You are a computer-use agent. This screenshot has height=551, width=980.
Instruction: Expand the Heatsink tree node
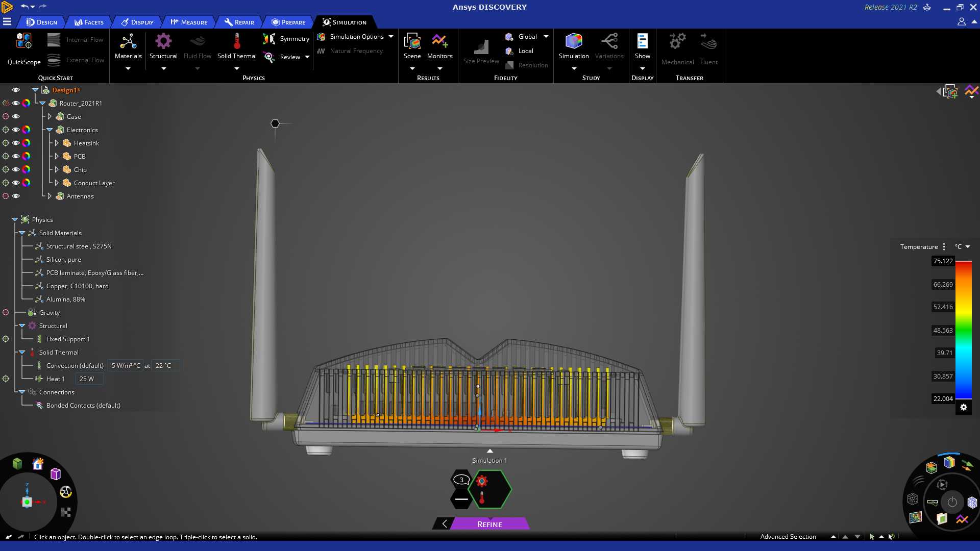tap(57, 143)
